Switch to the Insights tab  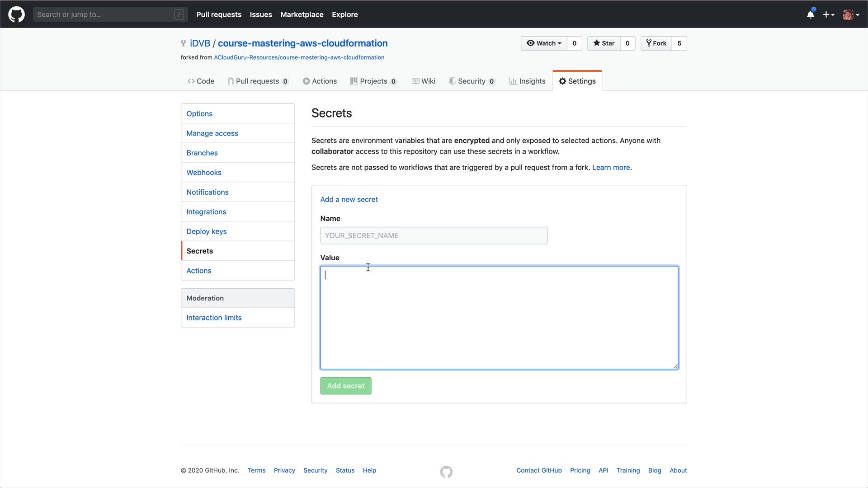point(527,81)
